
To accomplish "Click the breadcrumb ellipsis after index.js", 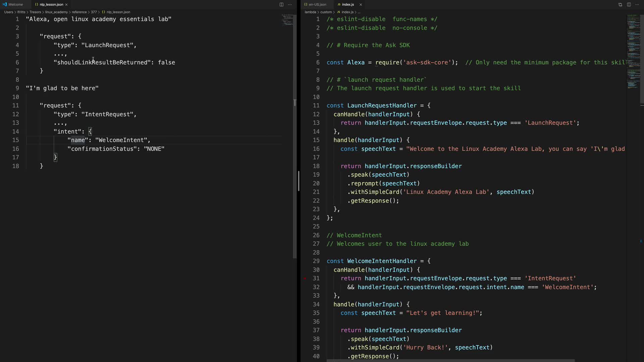I will click(359, 12).
